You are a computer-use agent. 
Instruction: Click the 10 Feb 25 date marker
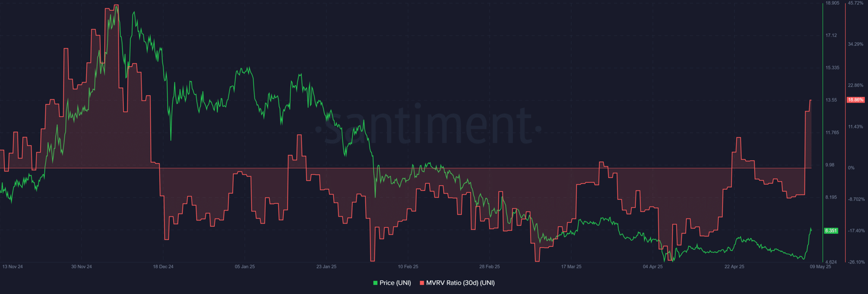(408, 267)
